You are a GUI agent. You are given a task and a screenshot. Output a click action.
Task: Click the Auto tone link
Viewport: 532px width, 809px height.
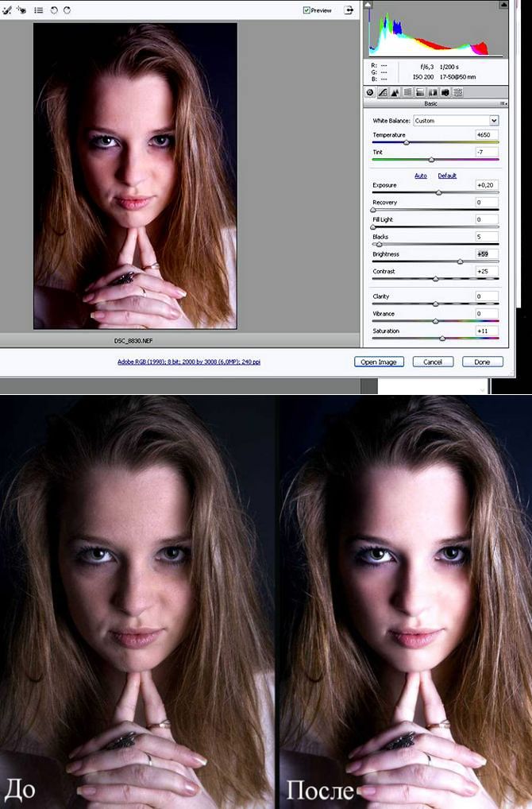click(x=421, y=176)
